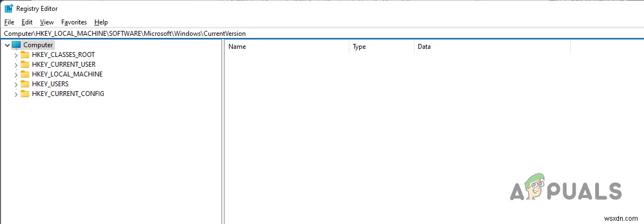Expand the HKEY_USERS key
The width and height of the screenshot is (644, 224).
pos(16,84)
